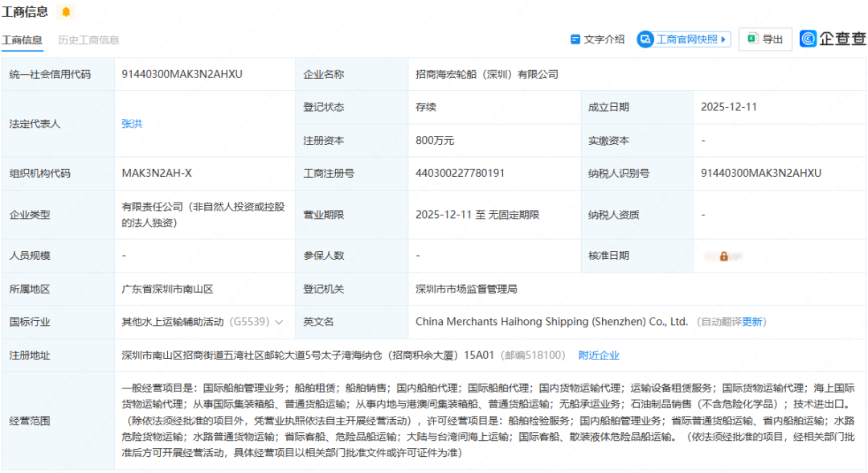The height and width of the screenshot is (473, 868).
Task: Click the 文字介绍 button text
Action: tap(604, 39)
